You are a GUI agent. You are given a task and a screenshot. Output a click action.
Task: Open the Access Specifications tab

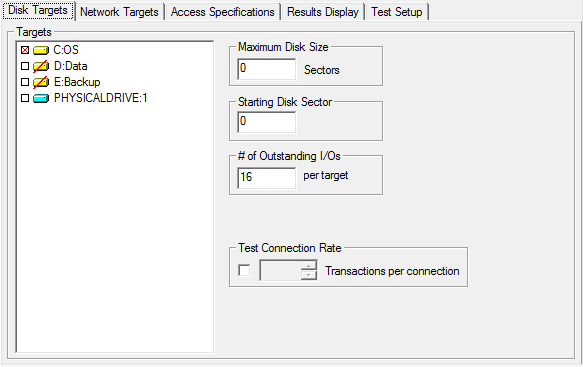[x=223, y=12]
